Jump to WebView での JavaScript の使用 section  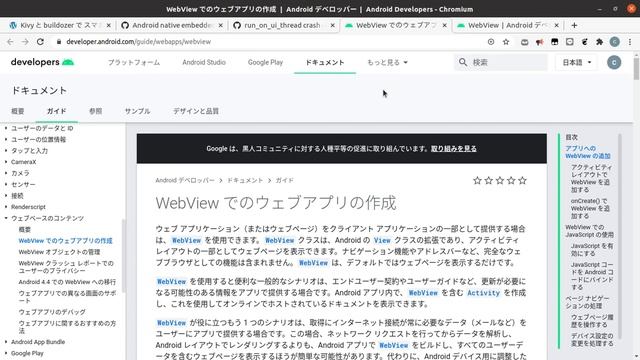point(589,231)
